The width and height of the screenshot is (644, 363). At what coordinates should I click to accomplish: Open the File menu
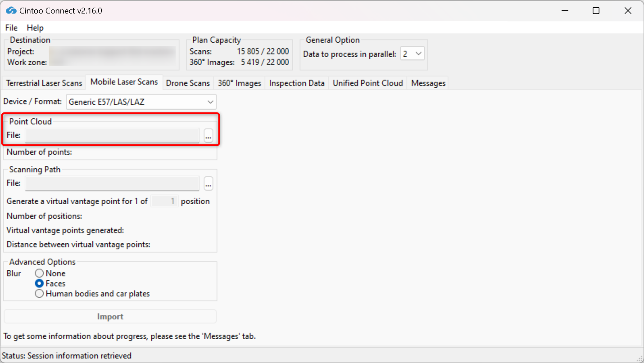pyautogui.click(x=11, y=28)
